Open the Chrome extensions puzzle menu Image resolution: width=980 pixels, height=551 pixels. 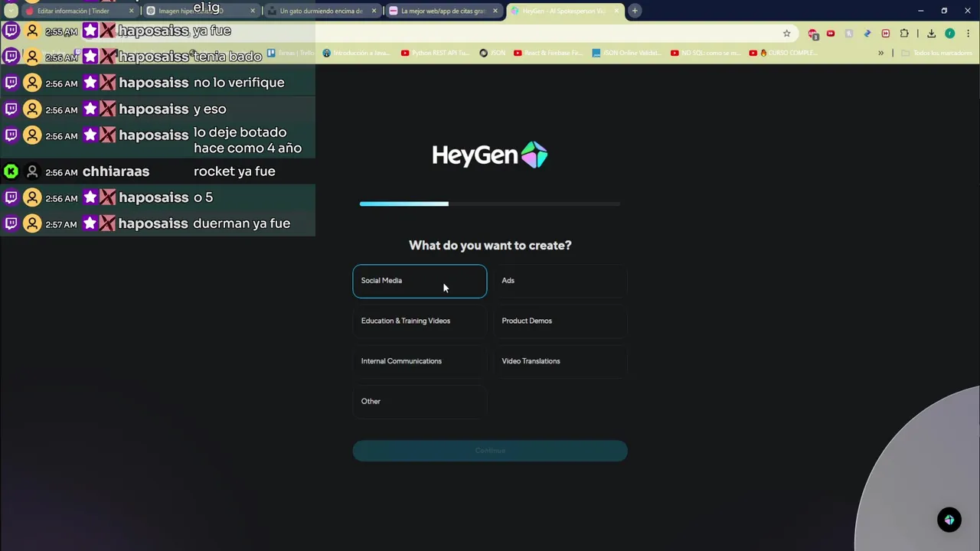tap(904, 34)
